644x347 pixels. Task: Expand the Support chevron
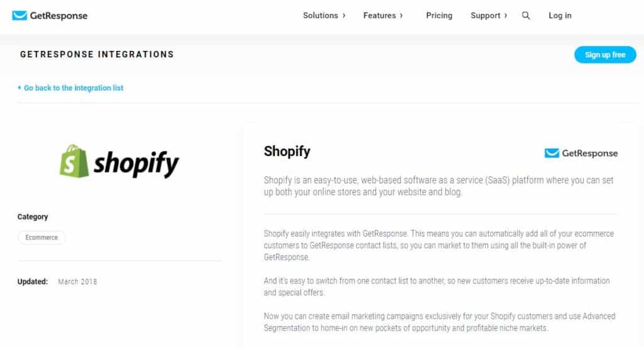click(x=505, y=16)
